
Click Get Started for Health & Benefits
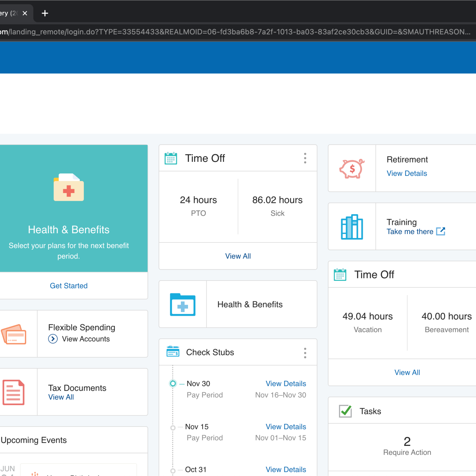pyautogui.click(x=69, y=286)
